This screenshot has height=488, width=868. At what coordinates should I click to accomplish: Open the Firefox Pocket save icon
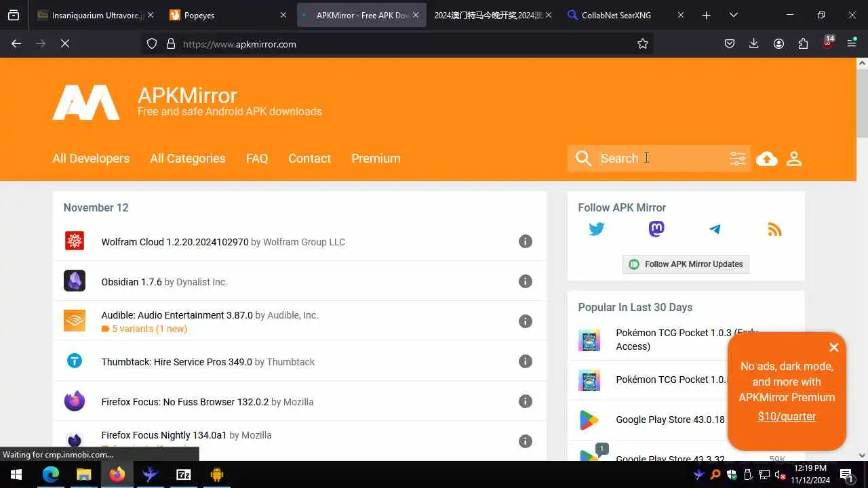730,43
